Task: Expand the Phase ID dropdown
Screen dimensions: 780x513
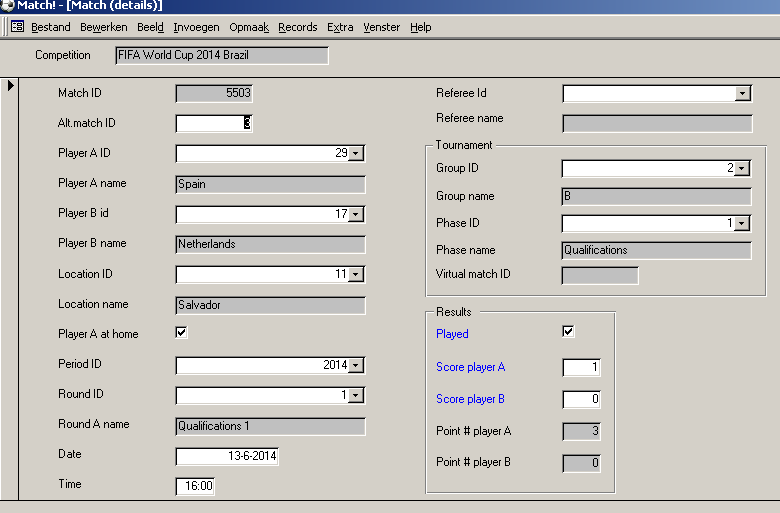Action: [742, 223]
